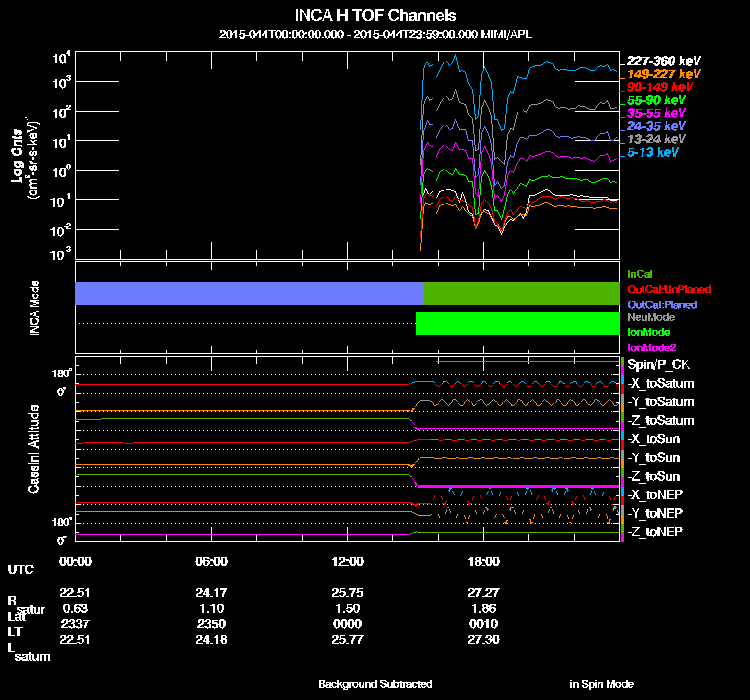Select the -Z_toSun attitude label
This screenshot has width=750, height=700.
653,476
